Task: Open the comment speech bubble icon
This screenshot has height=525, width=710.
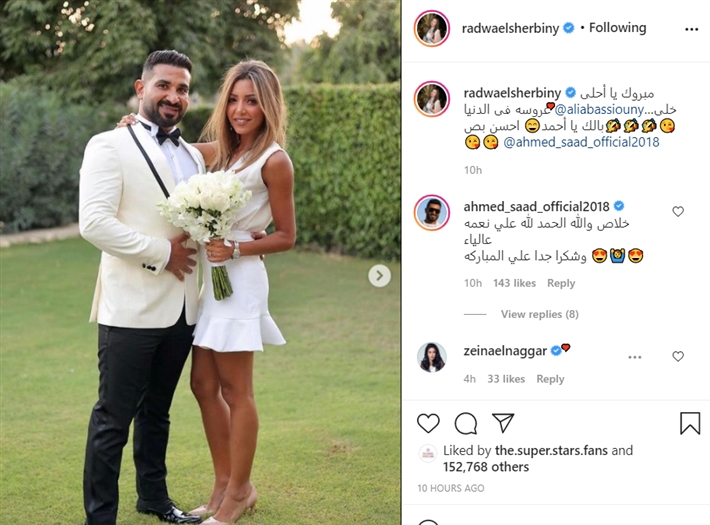Action: [x=465, y=424]
